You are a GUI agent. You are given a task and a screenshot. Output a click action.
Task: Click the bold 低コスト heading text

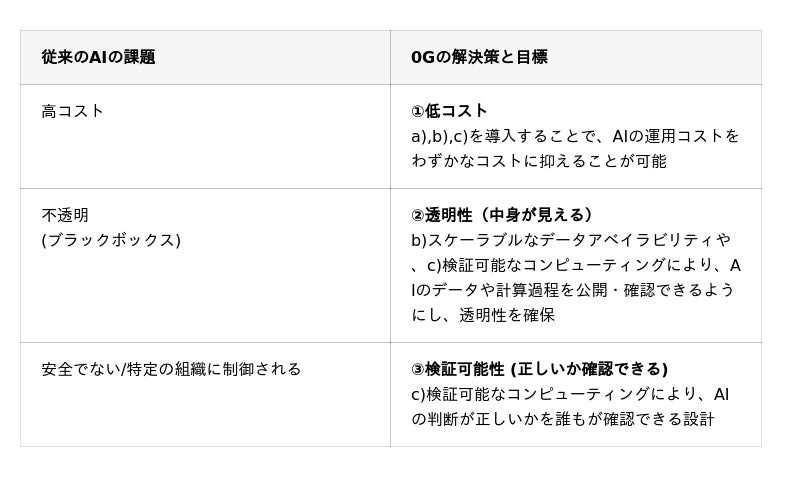pyautogui.click(x=456, y=111)
